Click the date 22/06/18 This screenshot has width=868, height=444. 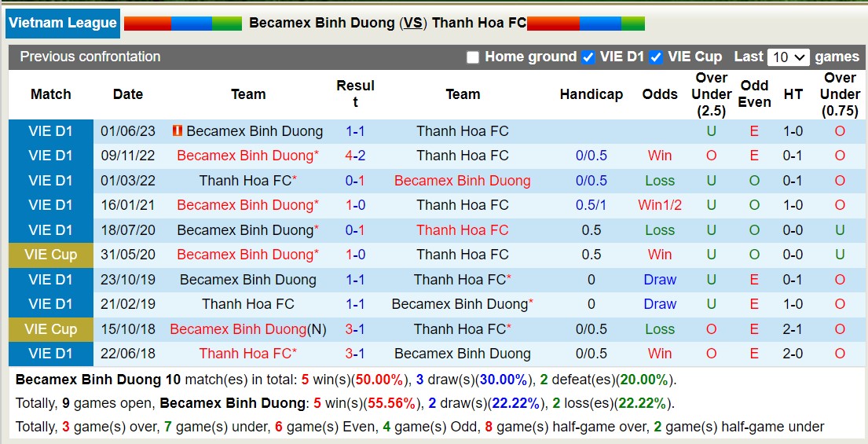[128, 353]
